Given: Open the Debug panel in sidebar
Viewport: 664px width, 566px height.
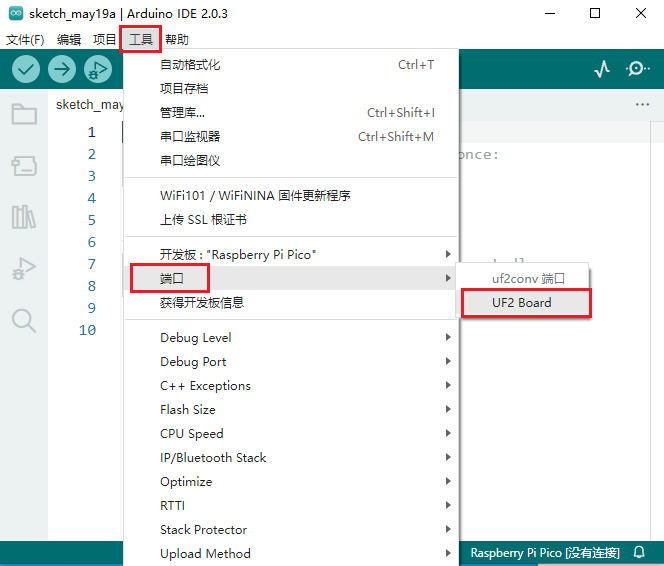Looking at the screenshot, I should tap(24, 269).
